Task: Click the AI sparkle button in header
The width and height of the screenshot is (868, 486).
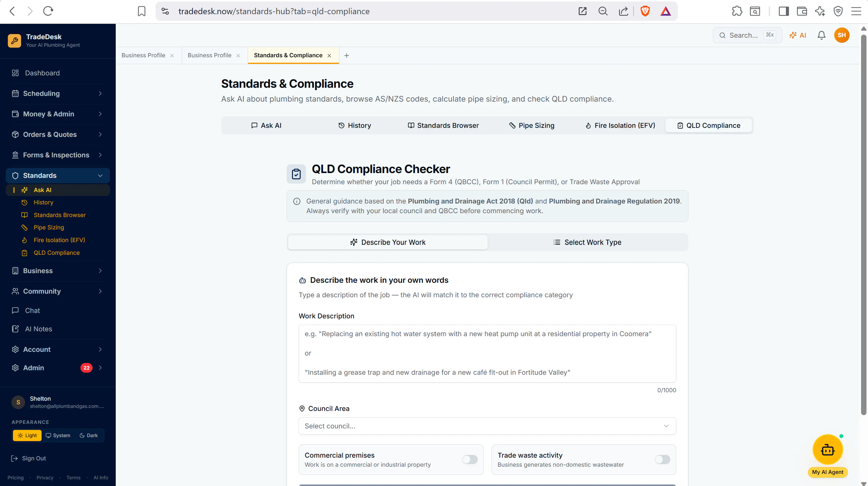Action: (x=797, y=35)
